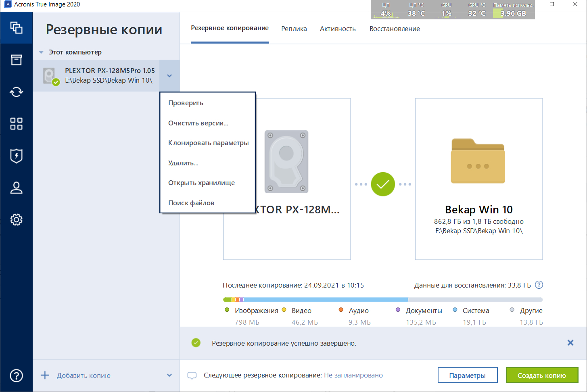Choose 'Очистить версии...' from the menu
Viewport: 587px width, 392px height.
tap(208, 123)
